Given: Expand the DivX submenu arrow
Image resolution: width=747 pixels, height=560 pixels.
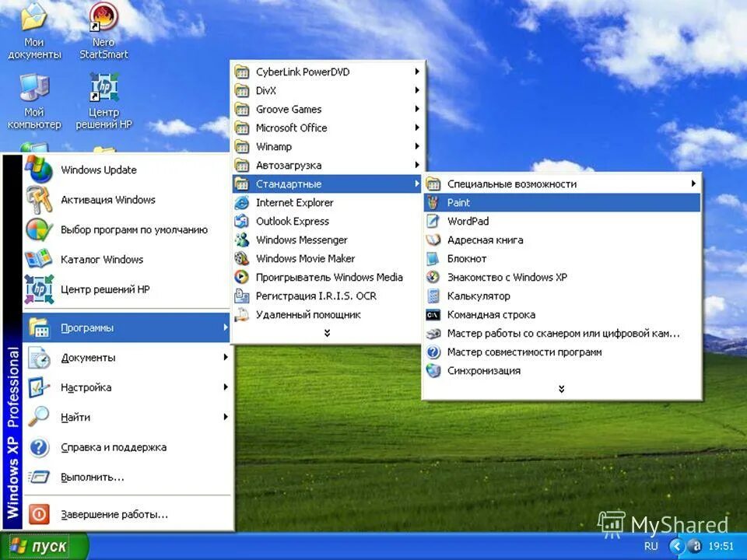Looking at the screenshot, I should click(x=417, y=90).
